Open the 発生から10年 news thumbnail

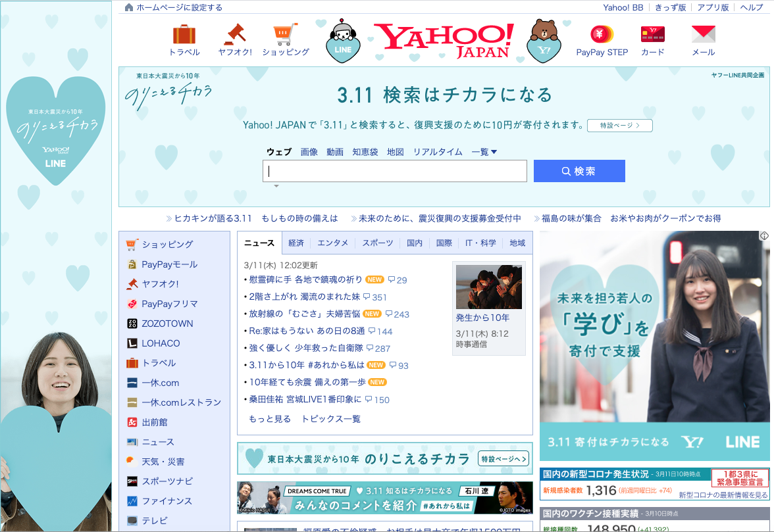488,287
